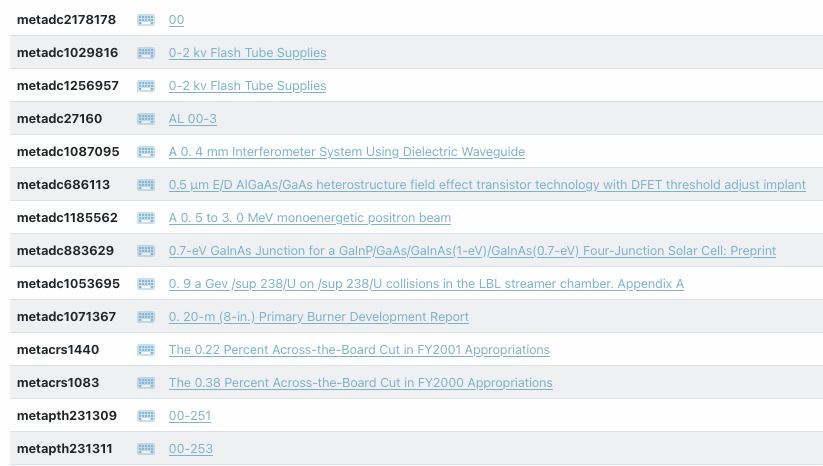Screen dimensions: 823x466
Task: Open the "AL 00-3" link
Action: [193, 119]
